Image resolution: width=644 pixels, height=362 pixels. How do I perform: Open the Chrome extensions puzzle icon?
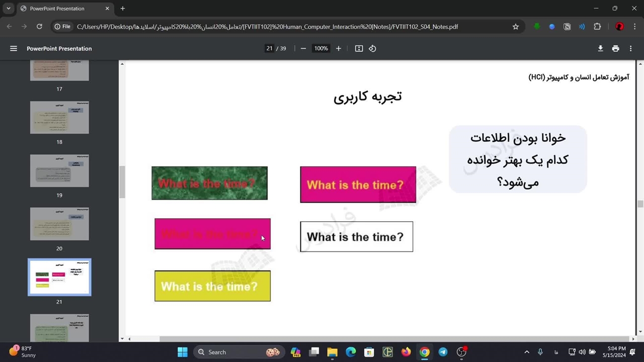[x=597, y=27]
